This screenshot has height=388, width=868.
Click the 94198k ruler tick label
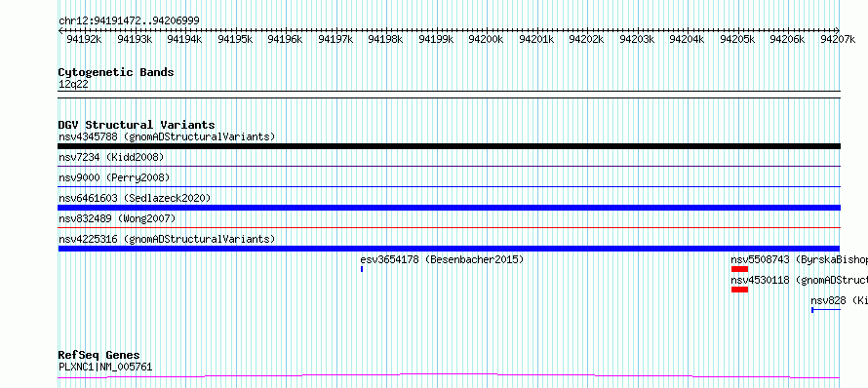386,39
